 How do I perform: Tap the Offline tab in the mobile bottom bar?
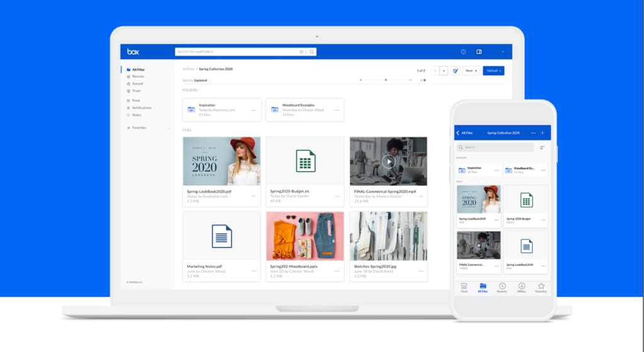[521, 288]
